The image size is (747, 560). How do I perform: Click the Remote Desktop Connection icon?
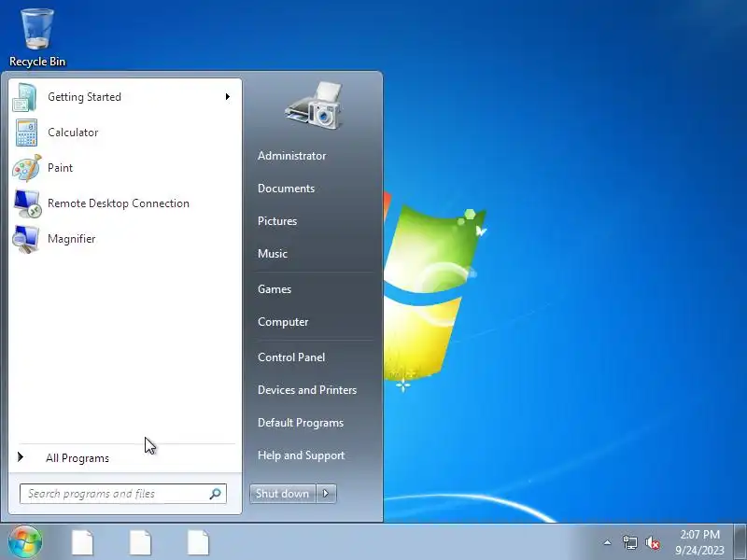click(27, 203)
